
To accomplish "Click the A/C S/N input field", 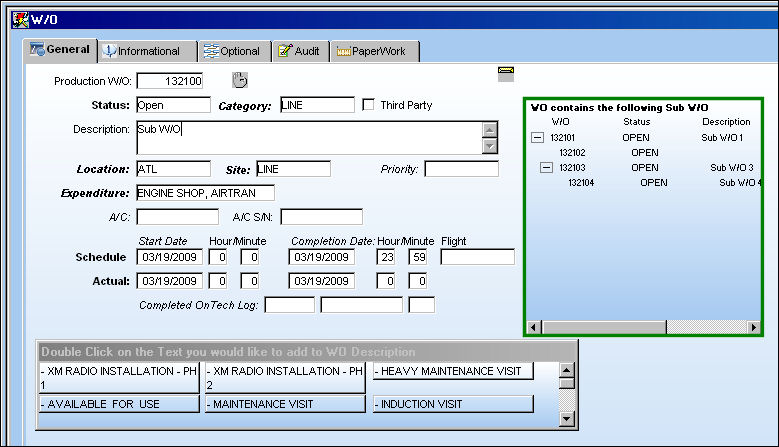I will (321, 217).
